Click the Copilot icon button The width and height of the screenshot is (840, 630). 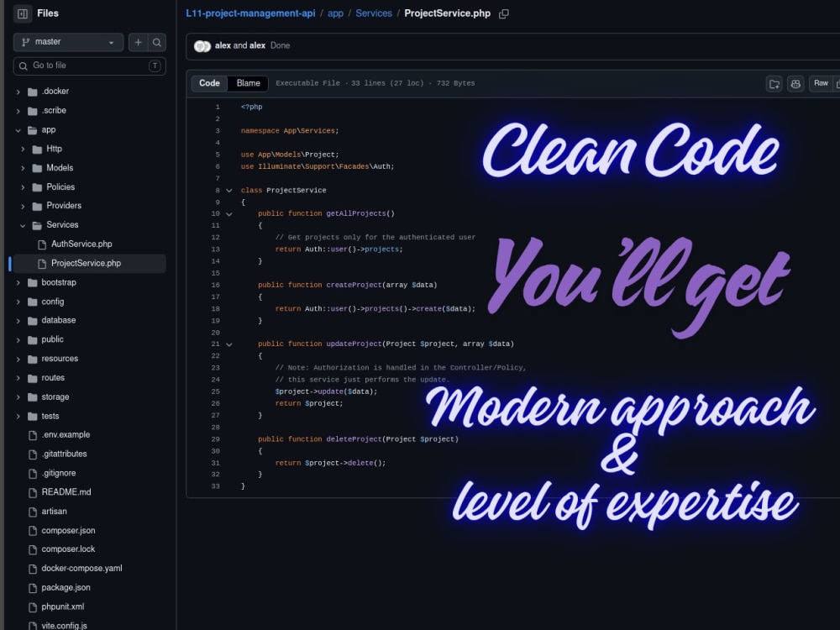[x=795, y=83]
